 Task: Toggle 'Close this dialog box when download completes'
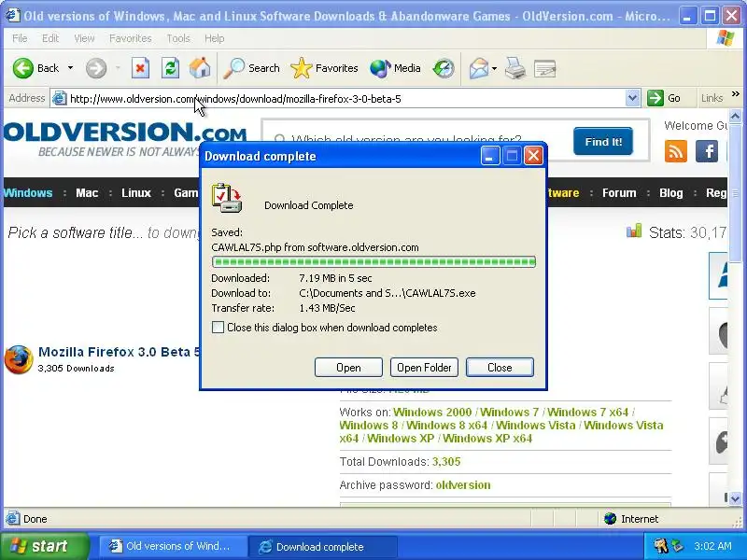point(218,328)
